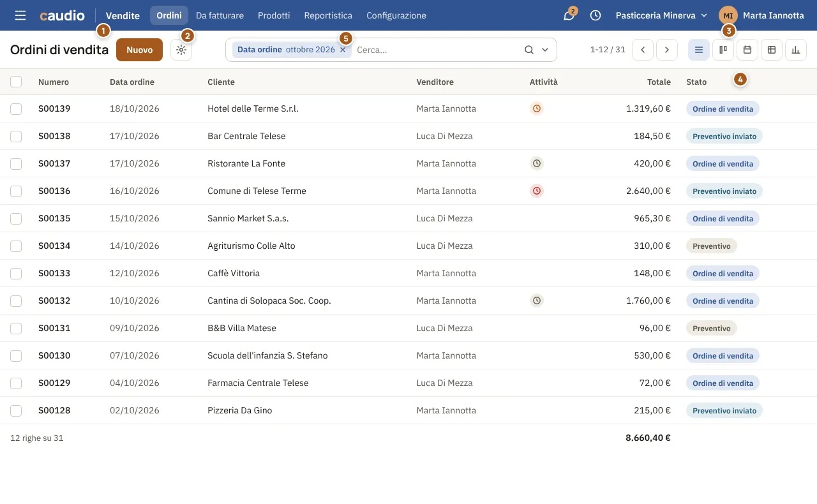Expand the search options dropdown arrow
The image size is (817, 504).
(x=545, y=50)
